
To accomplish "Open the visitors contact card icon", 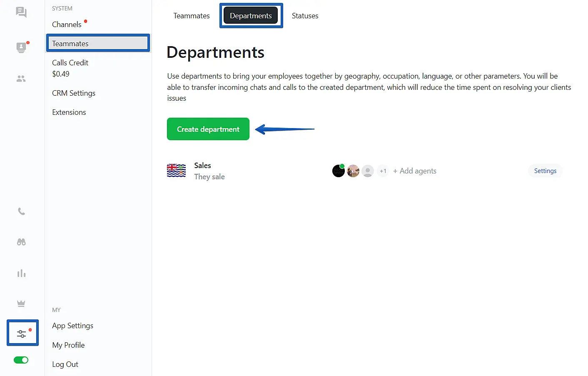I will (x=21, y=47).
